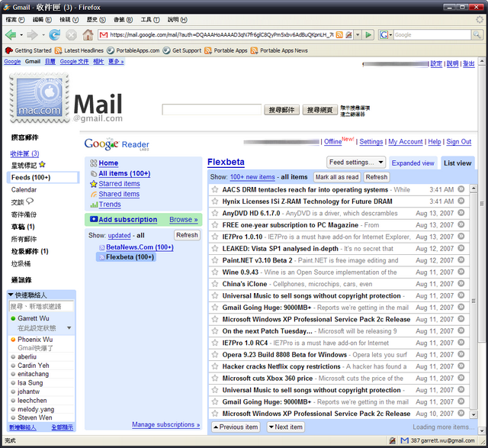Image resolution: width=488 pixels, height=448 pixels.
Task: Go to the Home page icon
Action: coord(88,34)
